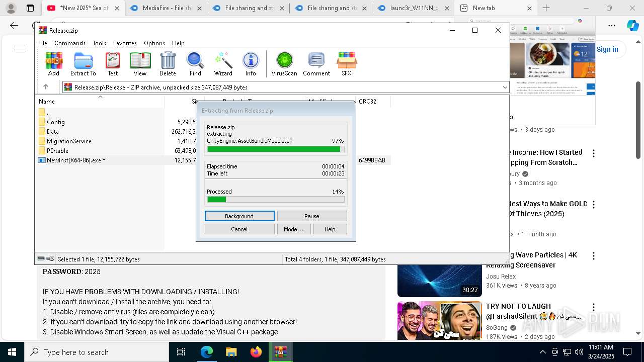Cancel the extraction
Viewport: 644px width, 362px height.
click(239, 229)
